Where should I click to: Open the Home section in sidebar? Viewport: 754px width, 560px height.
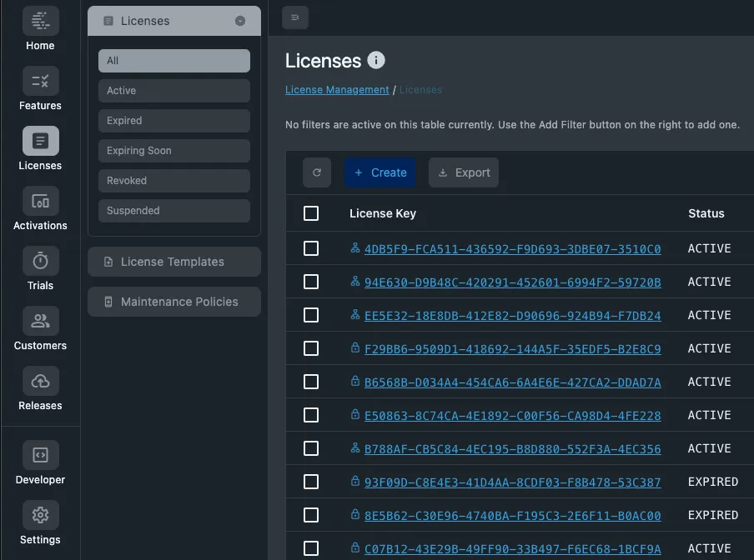pyautogui.click(x=40, y=22)
